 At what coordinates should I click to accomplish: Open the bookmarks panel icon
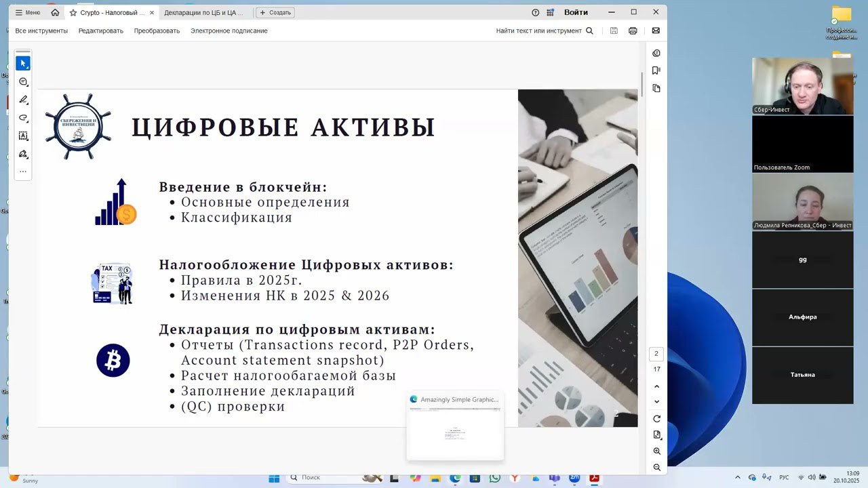(656, 70)
